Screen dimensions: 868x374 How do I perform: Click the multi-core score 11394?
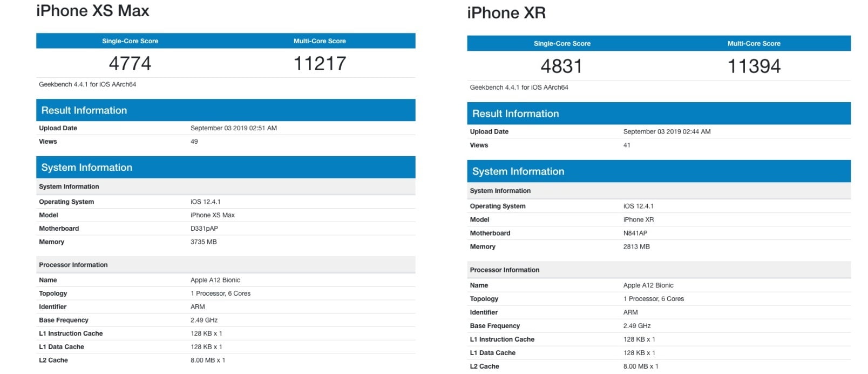pos(754,66)
